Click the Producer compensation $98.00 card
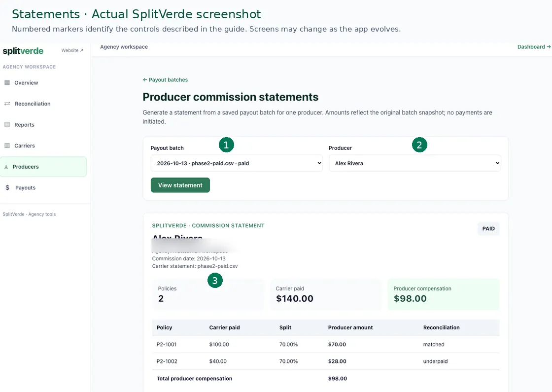Image resolution: width=552 pixels, height=392 pixels. (444, 294)
